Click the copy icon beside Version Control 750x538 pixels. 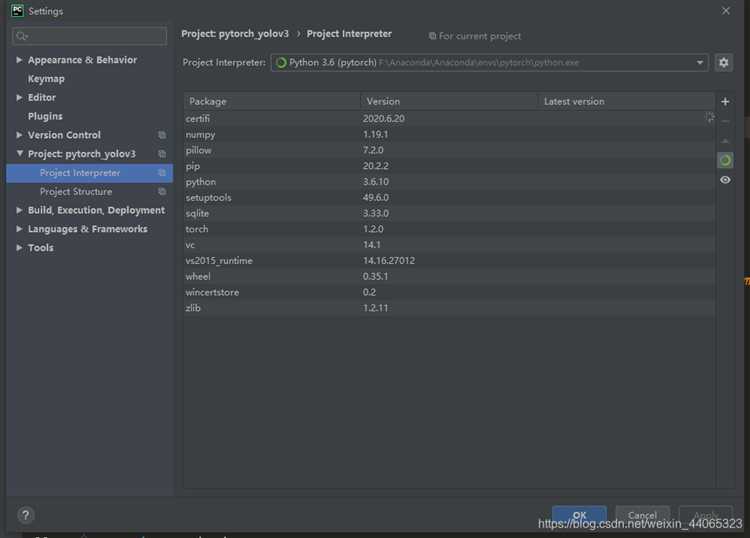pyautogui.click(x=162, y=135)
